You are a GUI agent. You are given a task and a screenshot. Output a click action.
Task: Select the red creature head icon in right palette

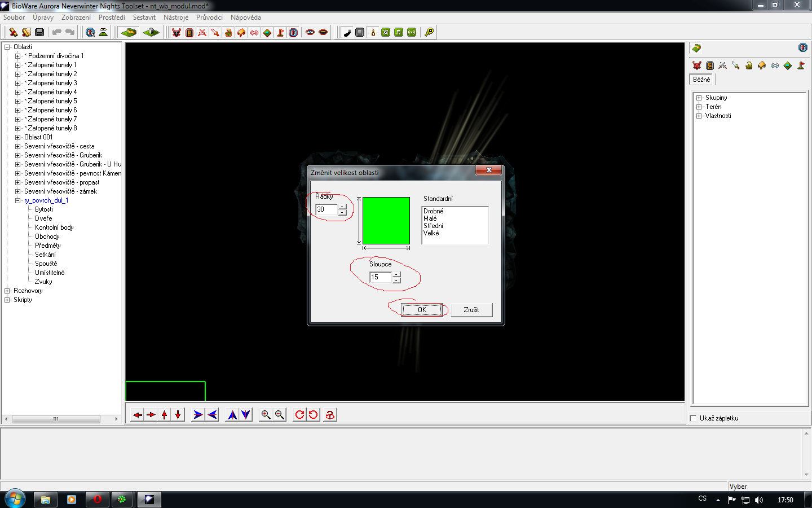point(697,65)
